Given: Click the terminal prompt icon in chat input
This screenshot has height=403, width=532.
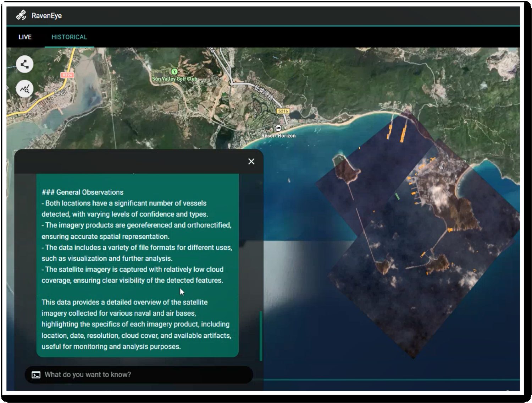Looking at the screenshot, I should click(x=36, y=375).
